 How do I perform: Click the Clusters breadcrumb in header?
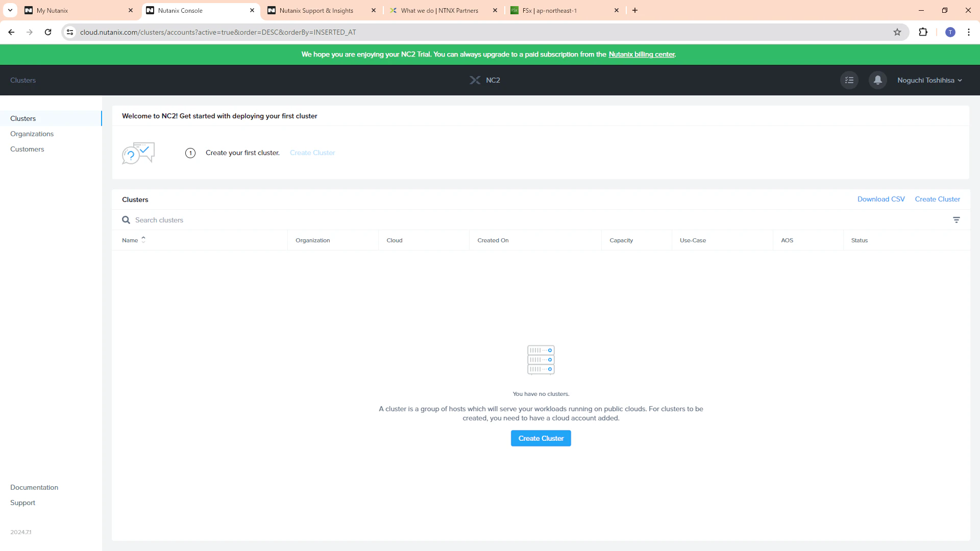[23, 80]
